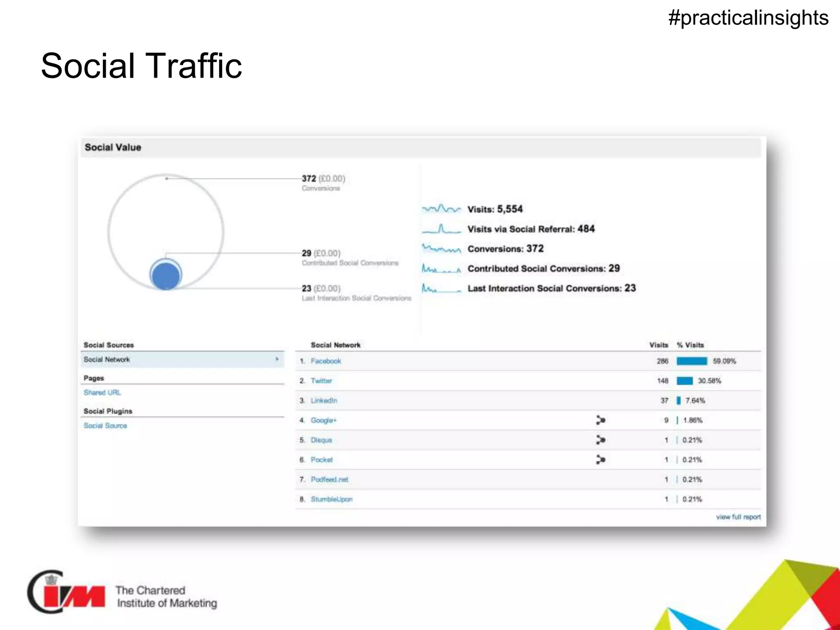Expand the arrow on the Social Network source row
Screen dimensions: 840x630
277,359
